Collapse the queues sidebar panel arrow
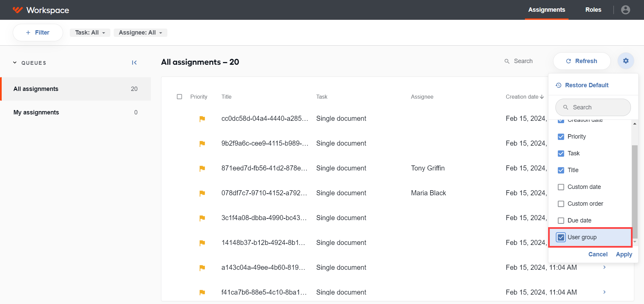The height and width of the screenshot is (304, 644). pos(134,62)
